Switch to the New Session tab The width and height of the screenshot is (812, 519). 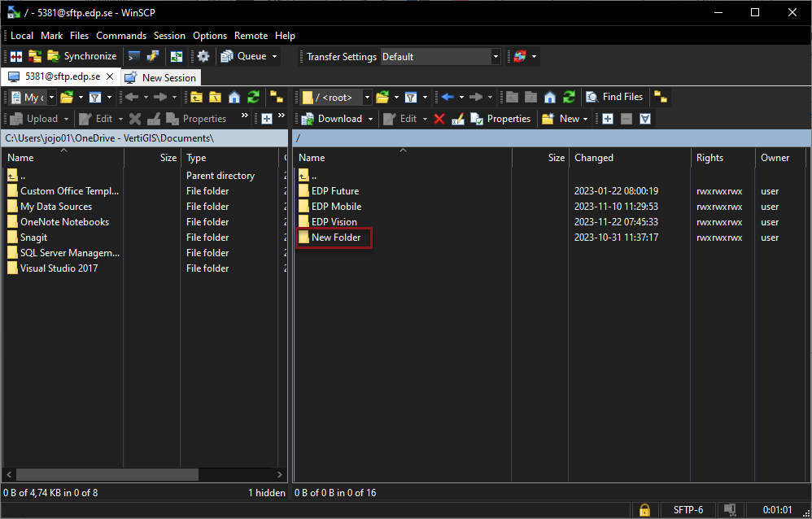click(161, 78)
